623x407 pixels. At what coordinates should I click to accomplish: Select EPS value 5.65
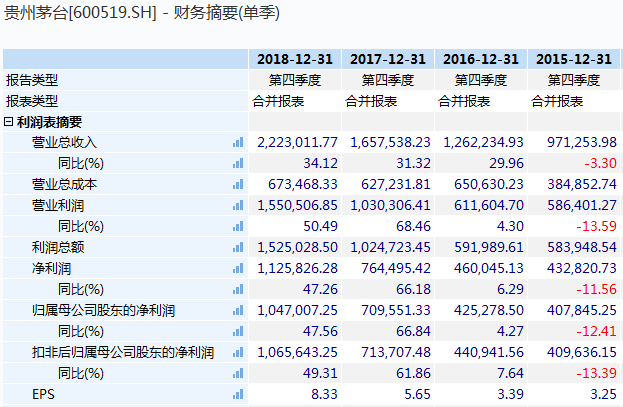(417, 395)
